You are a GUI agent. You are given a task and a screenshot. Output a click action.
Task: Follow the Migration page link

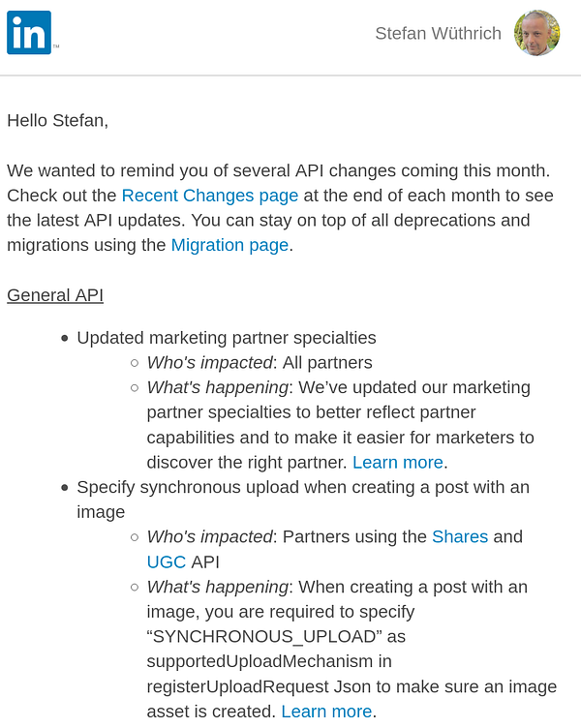point(229,245)
